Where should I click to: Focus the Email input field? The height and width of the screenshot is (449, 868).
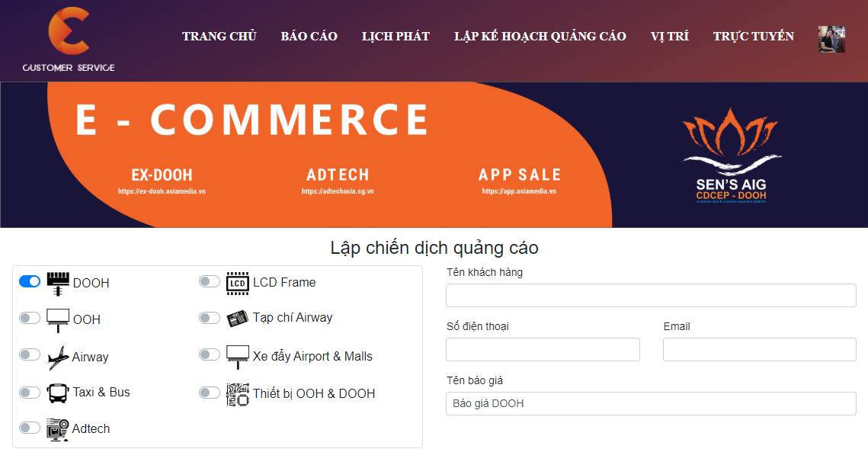point(759,349)
